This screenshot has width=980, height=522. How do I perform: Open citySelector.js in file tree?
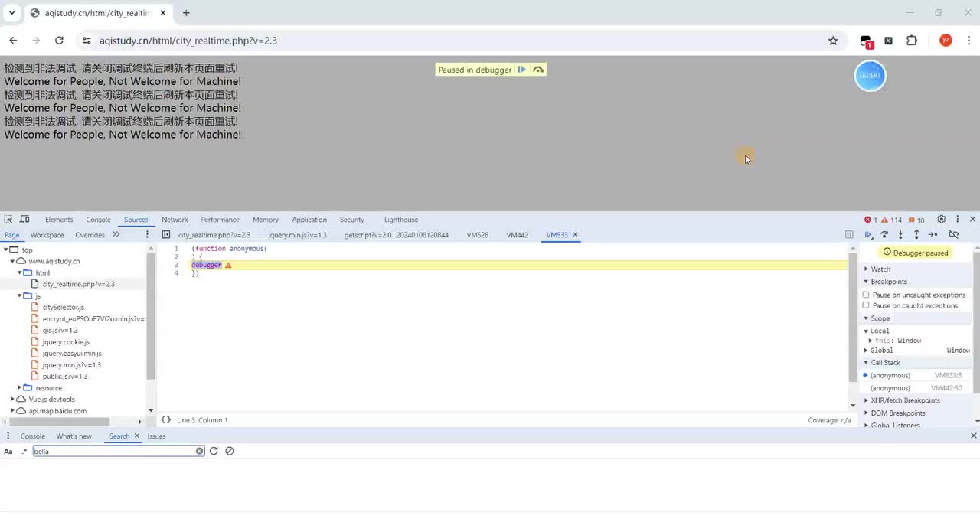pos(63,307)
